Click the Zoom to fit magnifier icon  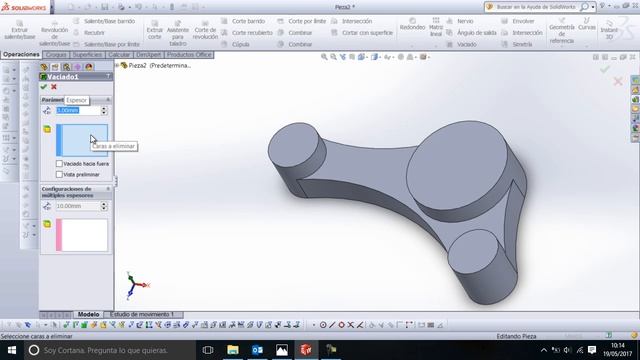[x=324, y=57]
